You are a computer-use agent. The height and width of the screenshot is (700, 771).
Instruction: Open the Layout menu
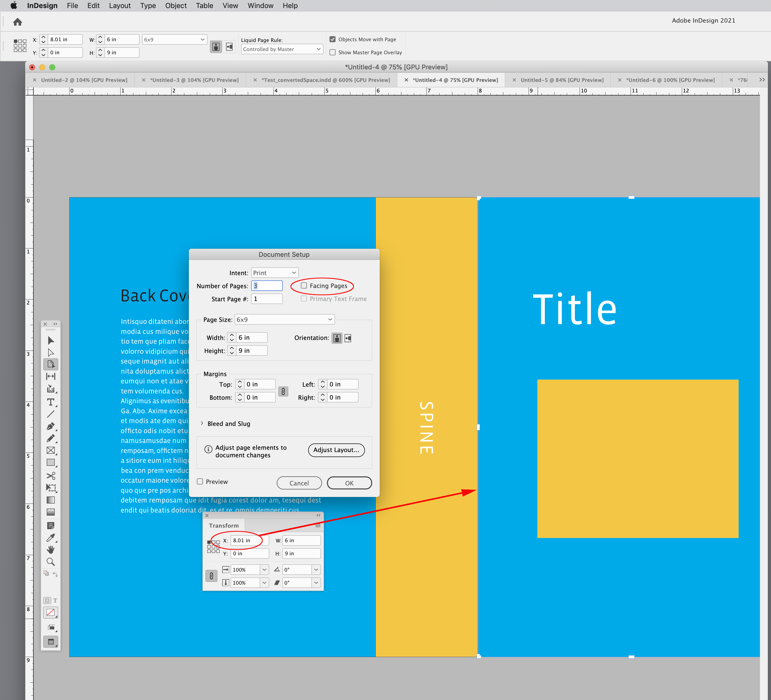pos(120,5)
